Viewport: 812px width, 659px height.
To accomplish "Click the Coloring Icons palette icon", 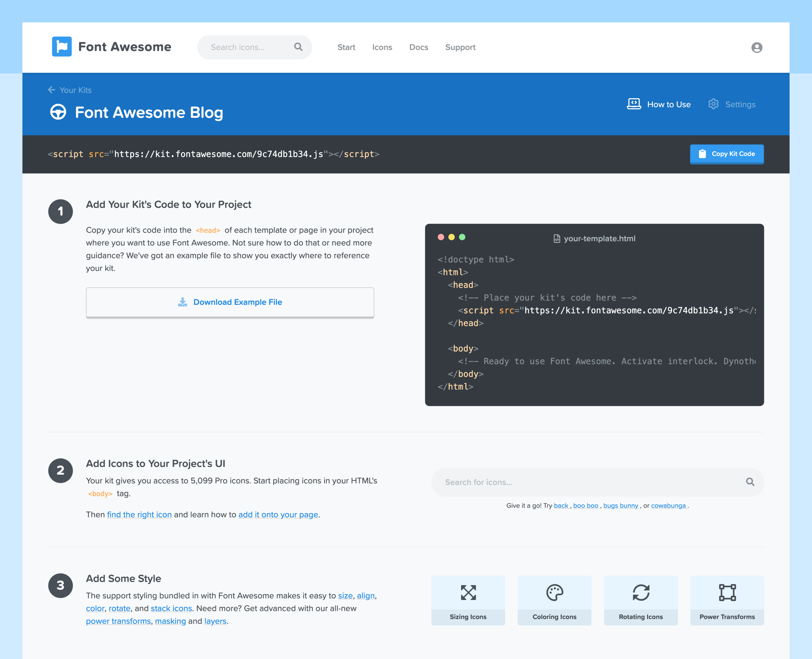I will click(555, 593).
